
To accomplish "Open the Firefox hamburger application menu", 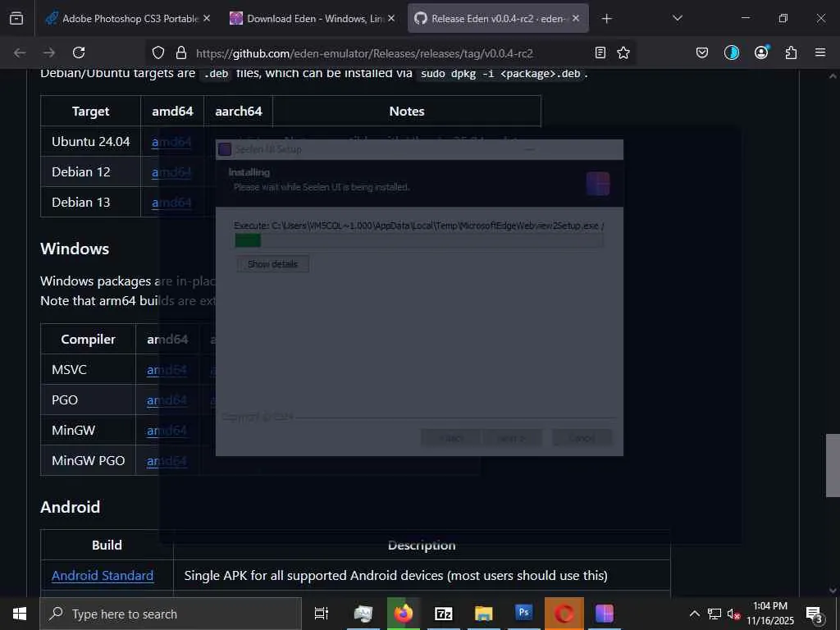I will pos(819,52).
